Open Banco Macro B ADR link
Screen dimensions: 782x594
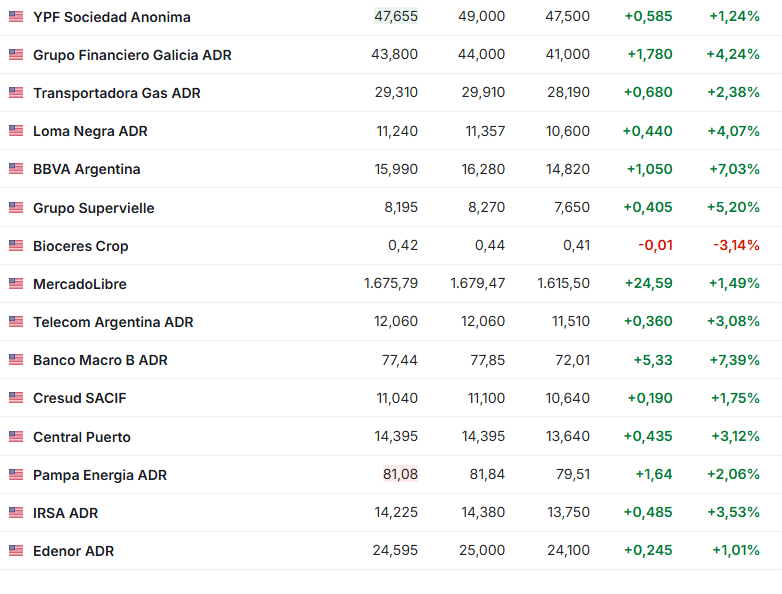[x=100, y=360]
